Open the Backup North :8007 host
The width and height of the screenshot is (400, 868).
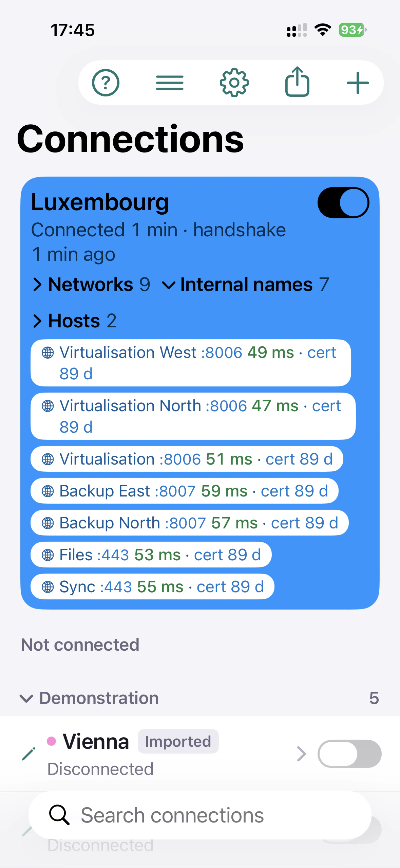(x=190, y=523)
